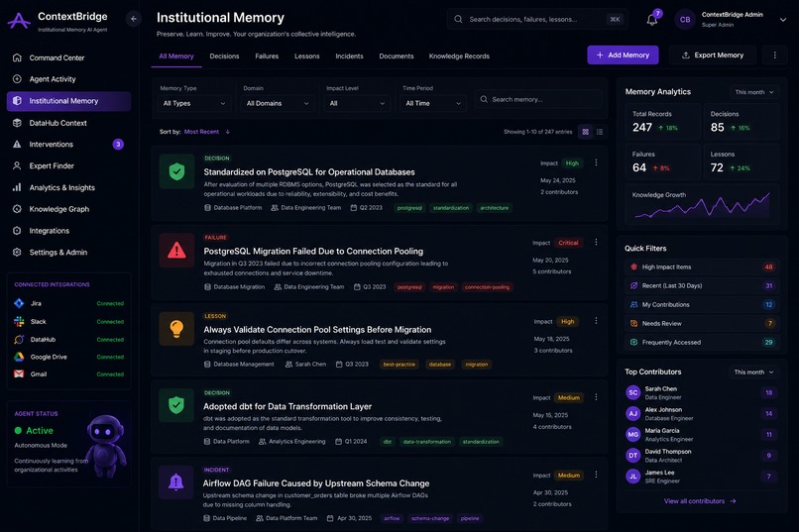Apply Recent (Last 30 Days) quick filter
799x532 pixels.
coord(702,285)
